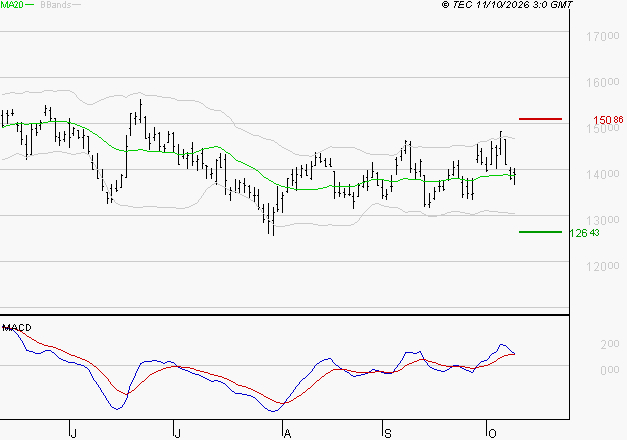This screenshot has height=440, width=627.
Task: Select the 126.43 support price label
Action: pyautogui.click(x=584, y=233)
